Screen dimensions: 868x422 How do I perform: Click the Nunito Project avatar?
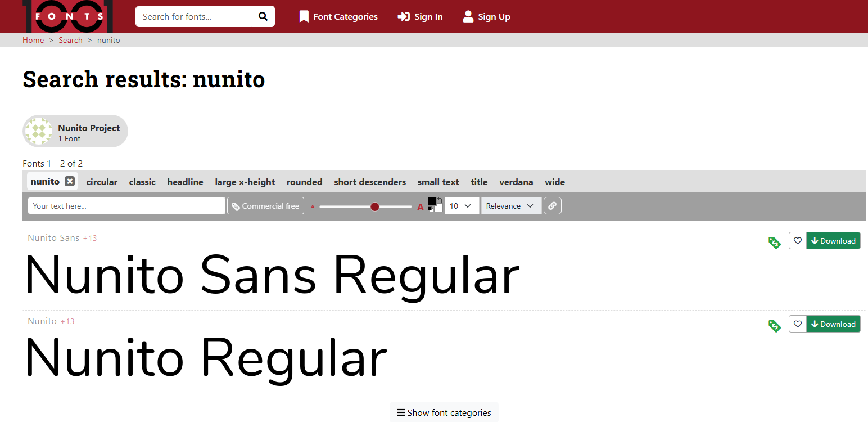click(x=39, y=131)
